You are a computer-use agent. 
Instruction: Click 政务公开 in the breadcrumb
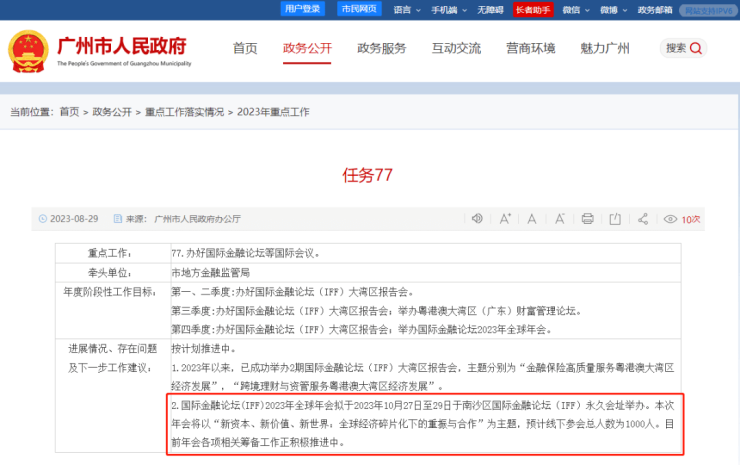click(112, 112)
